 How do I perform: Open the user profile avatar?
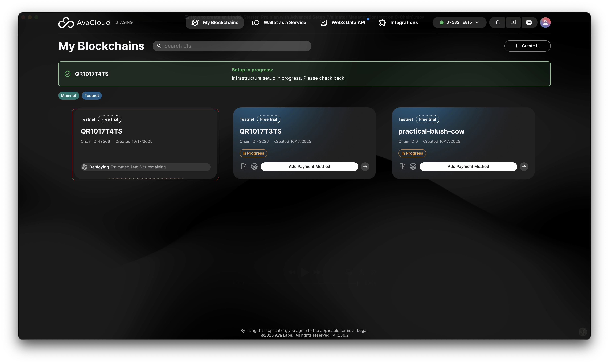click(x=545, y=23)
